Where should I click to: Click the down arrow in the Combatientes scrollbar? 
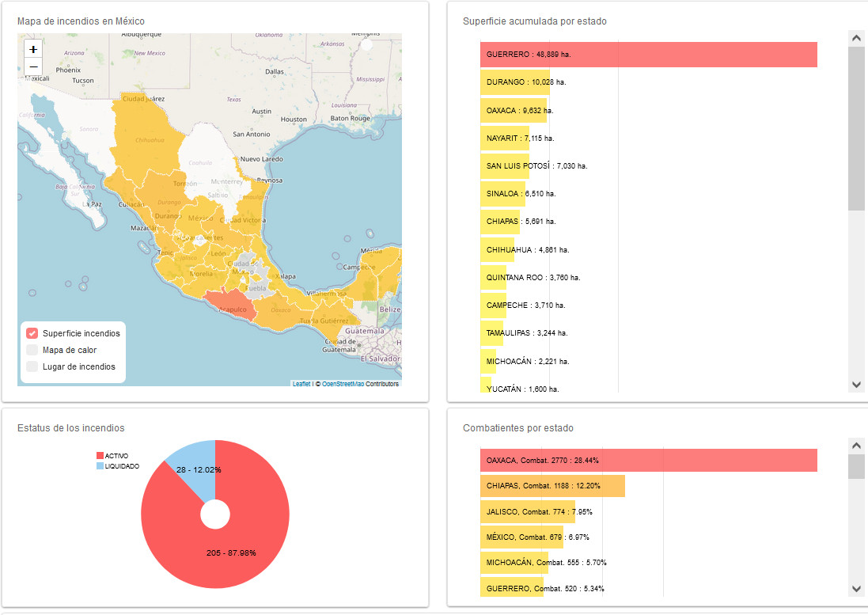[x=856, y=588]
